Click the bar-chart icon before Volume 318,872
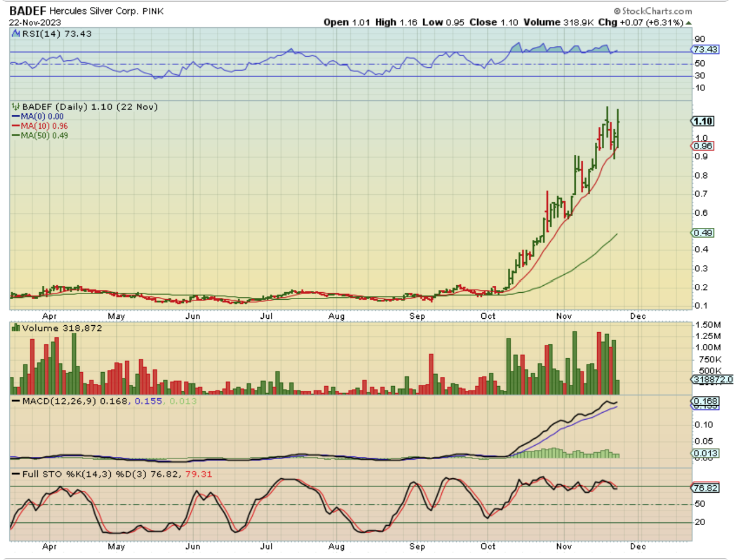This screenshot has height=560, width=734. click(16, 328)
